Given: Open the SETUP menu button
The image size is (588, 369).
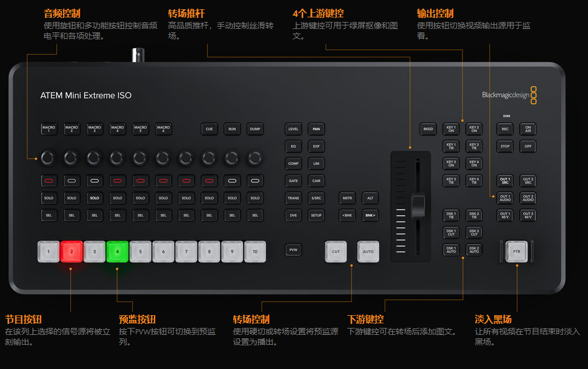Looking at the screenshot, I should (x=315, y=215).
